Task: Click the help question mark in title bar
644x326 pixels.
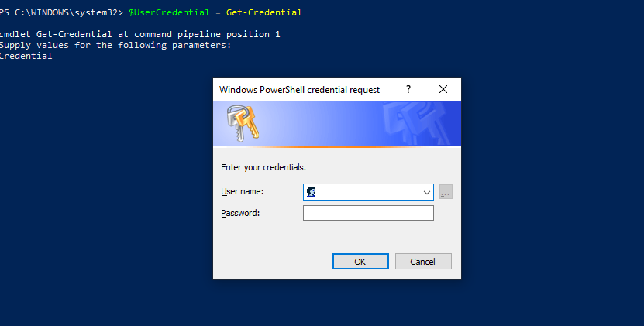Action: (x=408, y=90)
